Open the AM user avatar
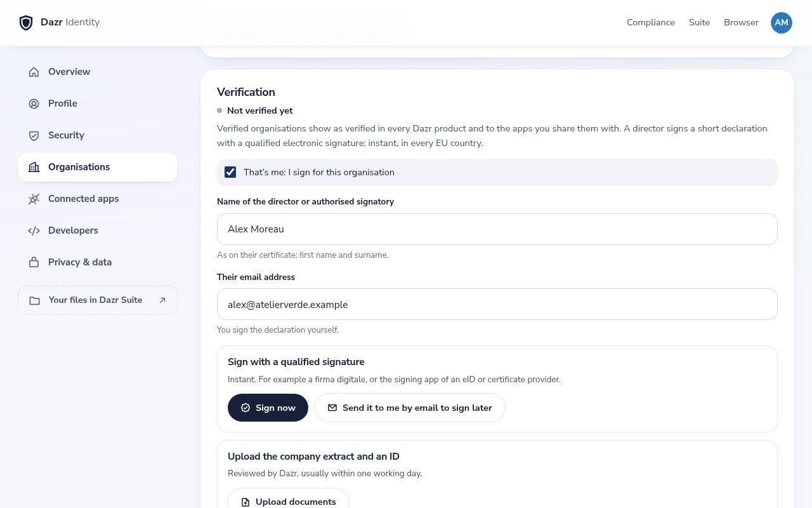The width and height of the screenshot is (812, 508). coord(782,23)
